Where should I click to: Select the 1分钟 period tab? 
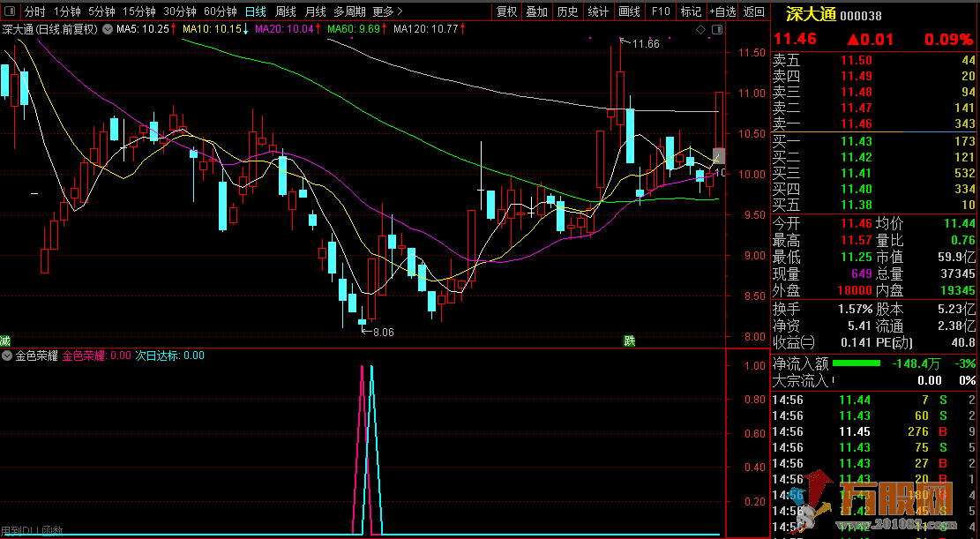click(x=68, y=11)
